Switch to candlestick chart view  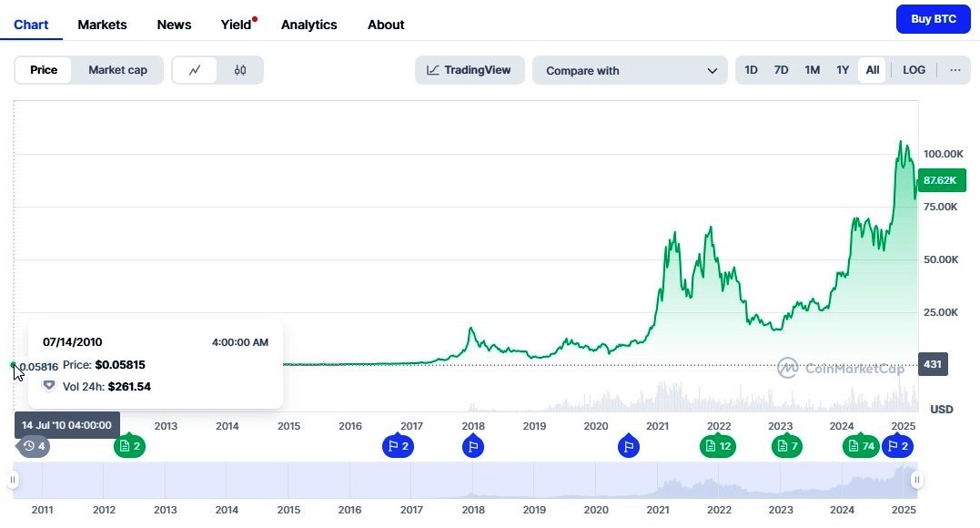240,69
